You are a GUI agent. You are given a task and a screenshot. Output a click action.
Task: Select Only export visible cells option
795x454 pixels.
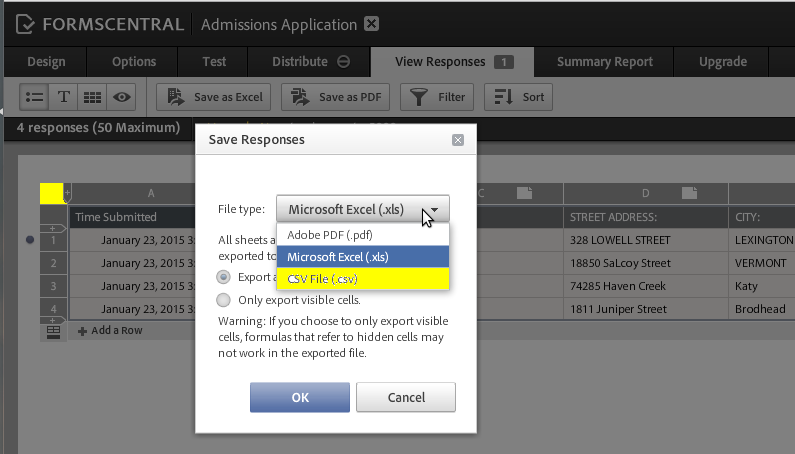click(224, 299)
